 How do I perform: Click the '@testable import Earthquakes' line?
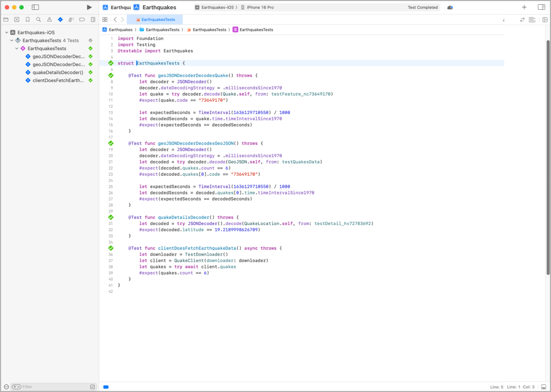(155, 51)
